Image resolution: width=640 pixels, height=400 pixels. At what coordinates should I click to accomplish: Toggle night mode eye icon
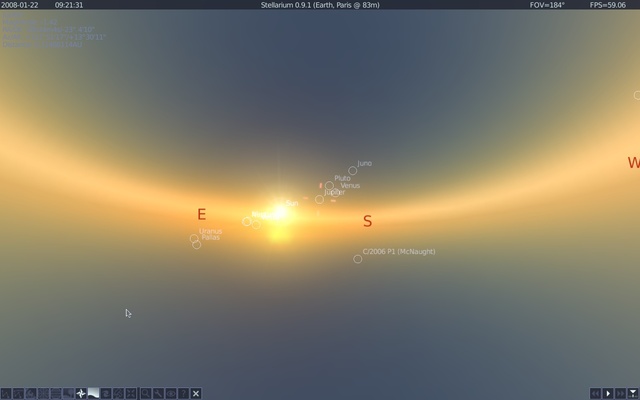pos(171,393)
